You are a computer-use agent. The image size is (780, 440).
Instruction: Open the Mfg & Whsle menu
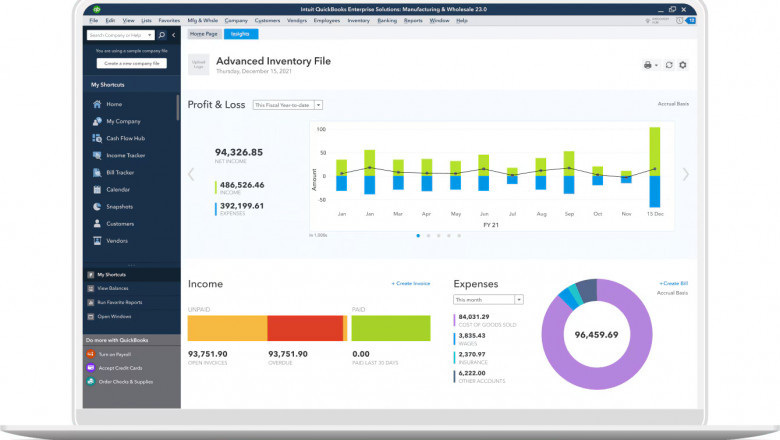point(202,20)
